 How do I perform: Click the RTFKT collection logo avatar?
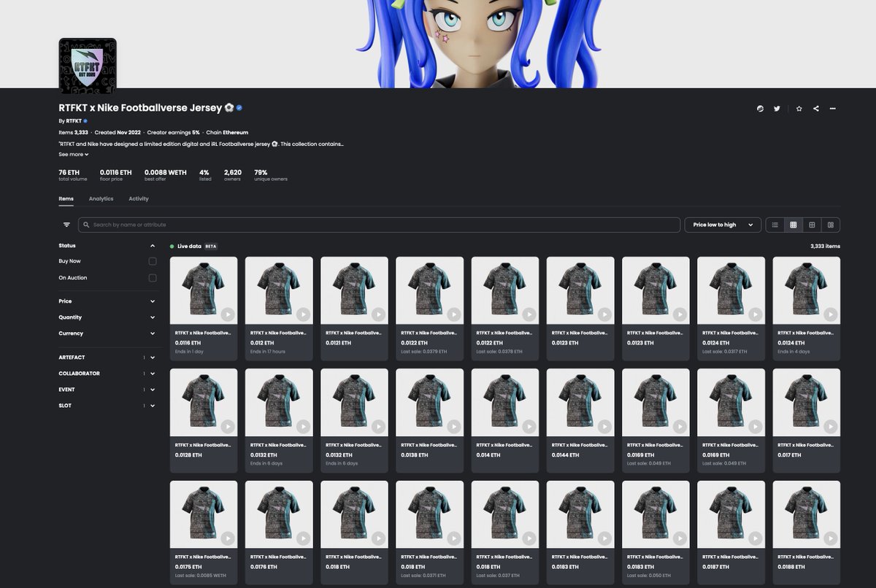[88, 66]
